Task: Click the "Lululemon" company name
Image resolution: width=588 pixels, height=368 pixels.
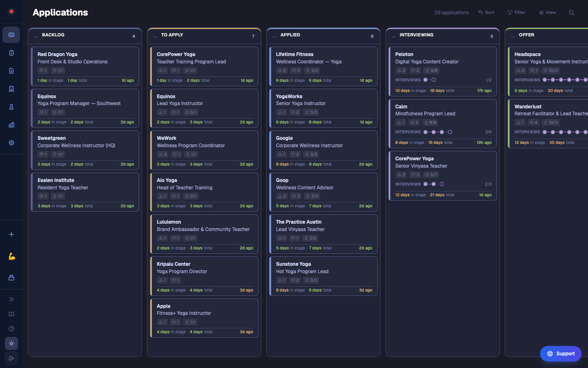Action: click(x=169, y=222)
